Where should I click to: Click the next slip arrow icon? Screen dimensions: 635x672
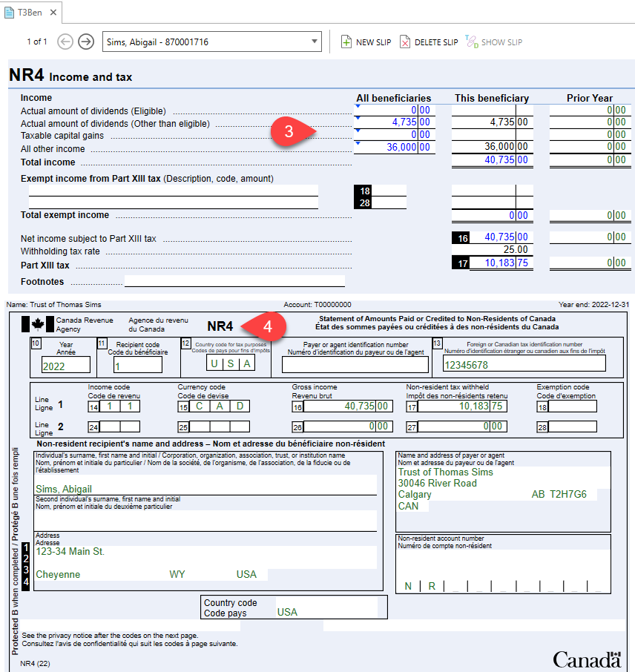[x=86, y=42]
